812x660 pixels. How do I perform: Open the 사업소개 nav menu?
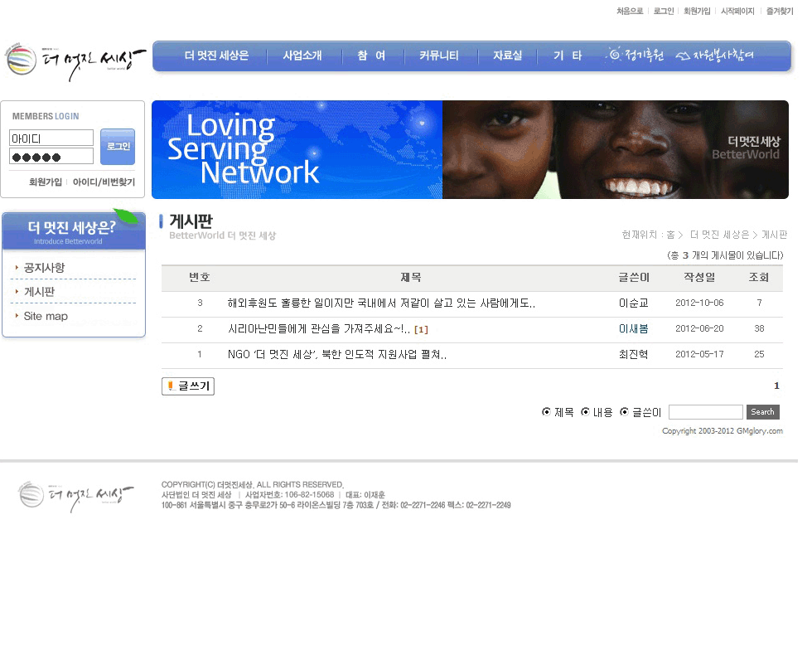pyautogui.click(x=302, y=56)
